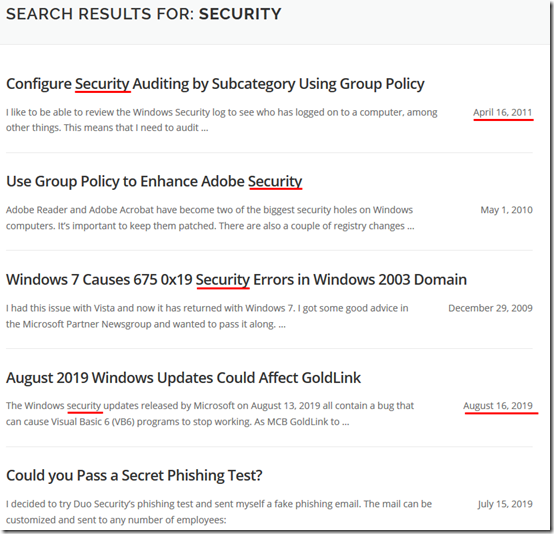The width and height of the screenshot is (554, 534).
Task: Open Could you Pass a Secret Phishing Test article
Action: click(x=134, y=476)
